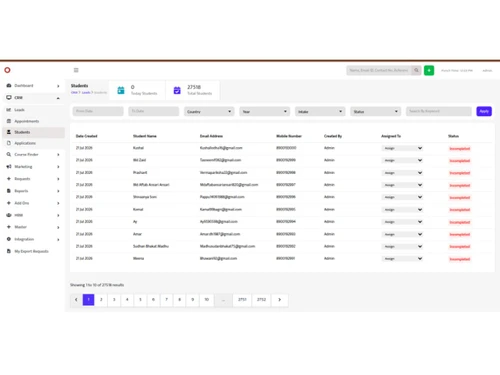Go to page 10

(207, 300)
